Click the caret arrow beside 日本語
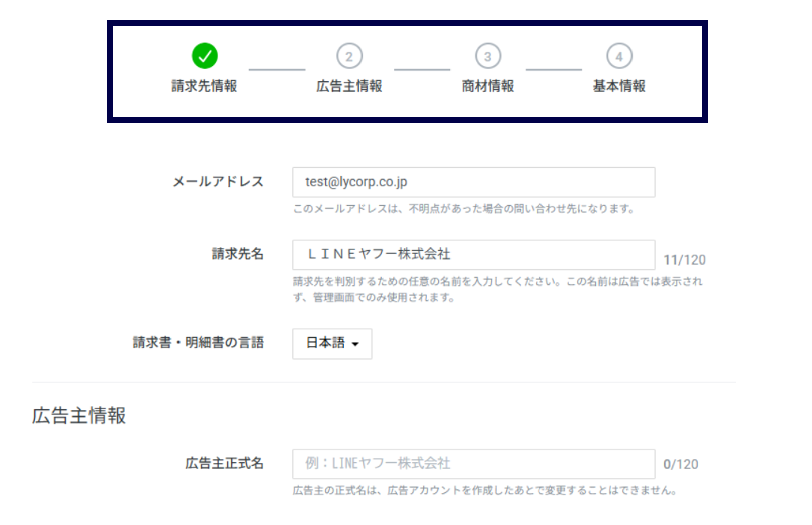Image resolution: width=812 pixels, height=525 pixels. click(x=355, y=344)
